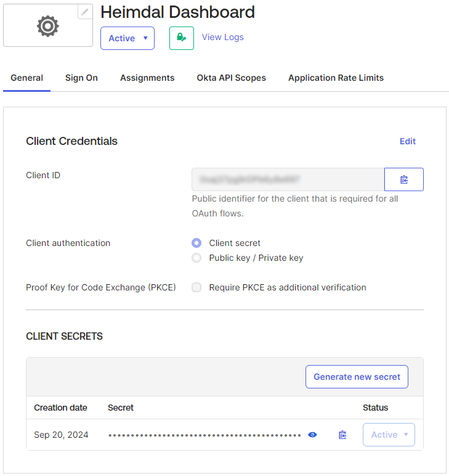The height and width of the screenshot is (476, 449).
Task: Click the Heimdal Dashboard title
Action: [177, 12]
